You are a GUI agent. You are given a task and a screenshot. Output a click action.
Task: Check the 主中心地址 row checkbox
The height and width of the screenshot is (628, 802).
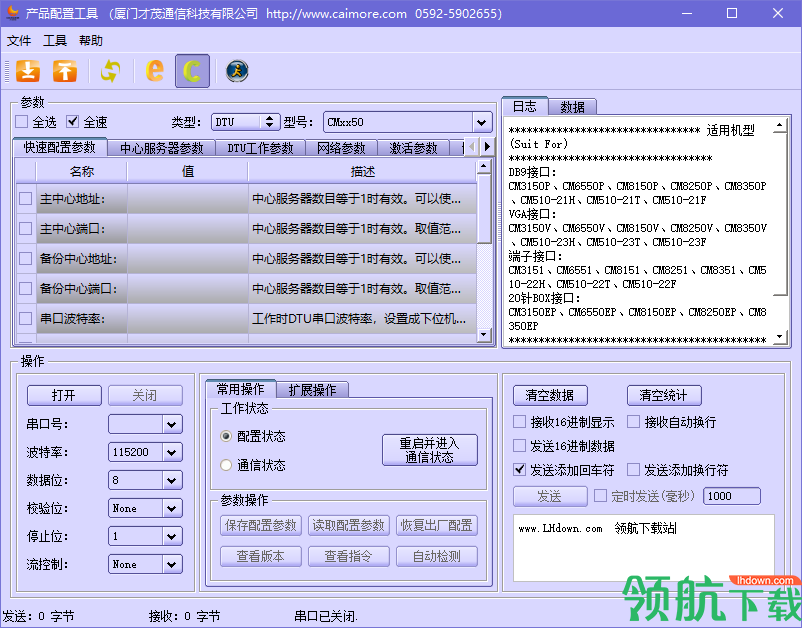[26, 198]
